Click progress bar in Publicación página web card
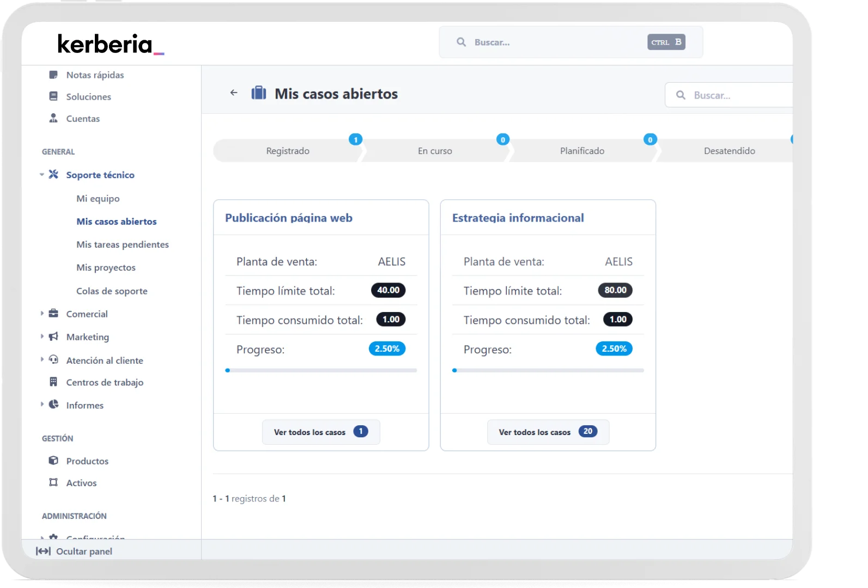868x588 pixels. pos(321,370)
